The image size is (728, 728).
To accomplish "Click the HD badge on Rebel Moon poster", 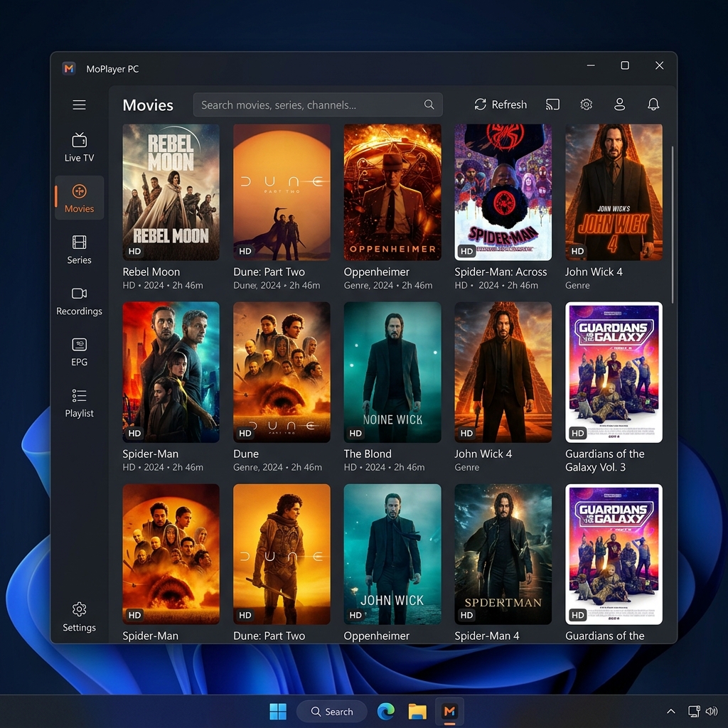I will (x=134, y=251).
